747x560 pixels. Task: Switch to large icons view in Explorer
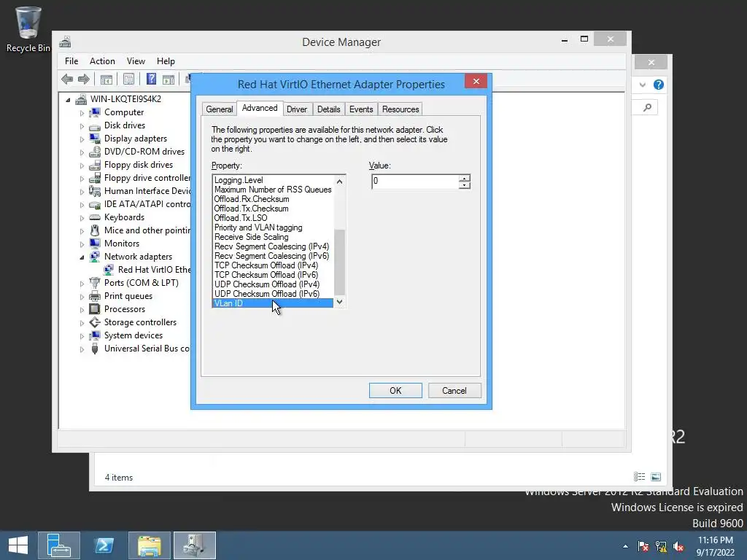656,477
